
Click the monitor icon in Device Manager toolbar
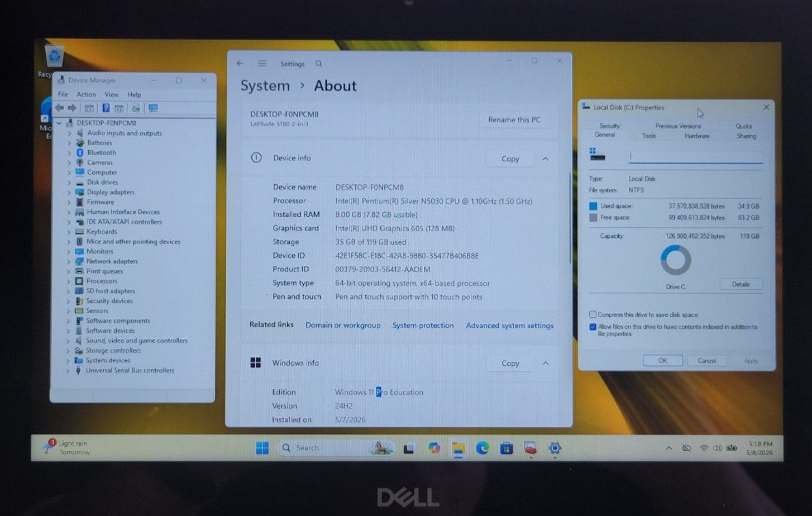153,108
